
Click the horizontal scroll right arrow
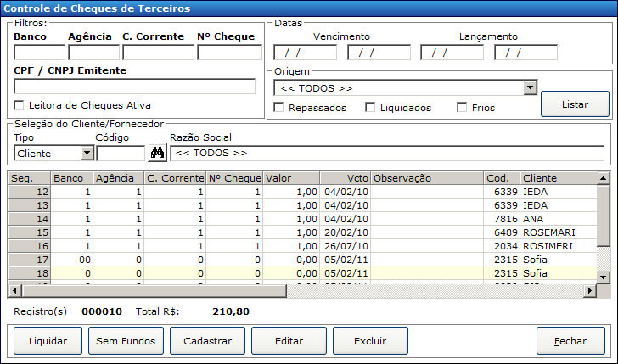point(590,291)
